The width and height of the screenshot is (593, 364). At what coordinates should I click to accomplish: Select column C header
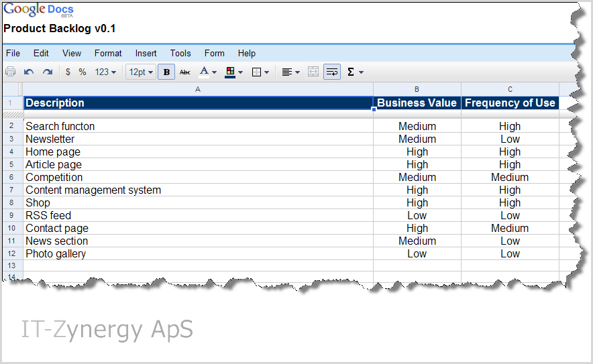pos(510,89)
